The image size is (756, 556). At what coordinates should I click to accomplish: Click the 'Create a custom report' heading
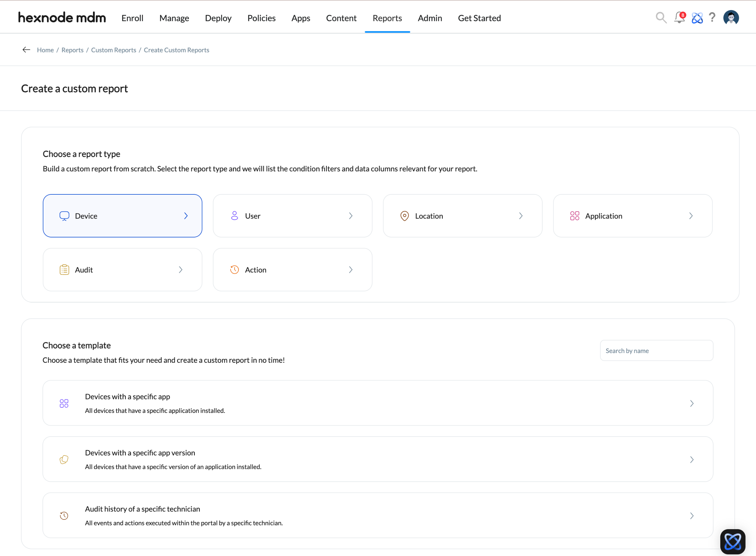[74, 88]
